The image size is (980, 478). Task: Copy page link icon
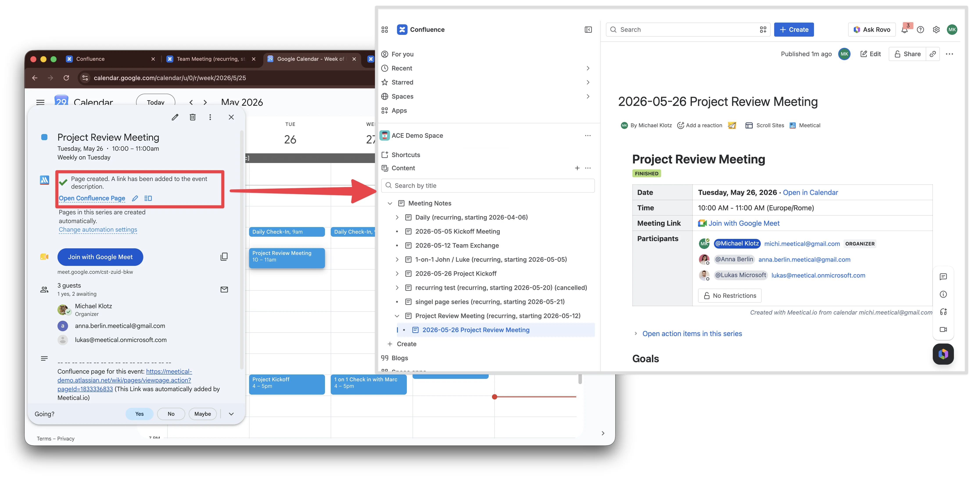(x=932, y=54)
